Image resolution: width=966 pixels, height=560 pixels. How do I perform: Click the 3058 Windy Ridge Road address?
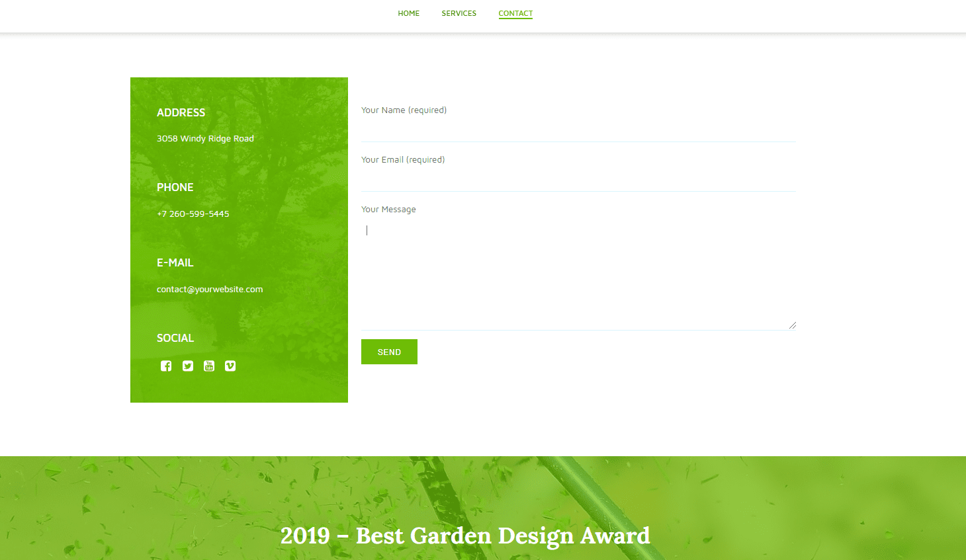coord(205,139)
